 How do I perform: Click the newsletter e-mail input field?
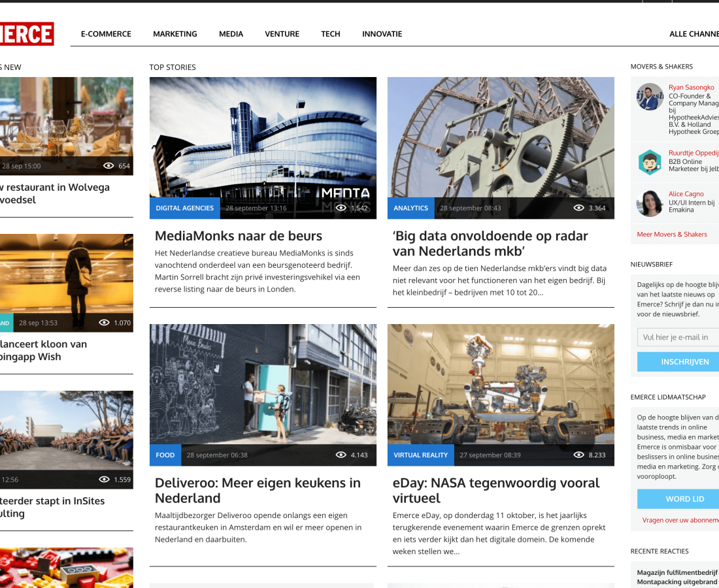pyautogui.click(x=678, y=337)
